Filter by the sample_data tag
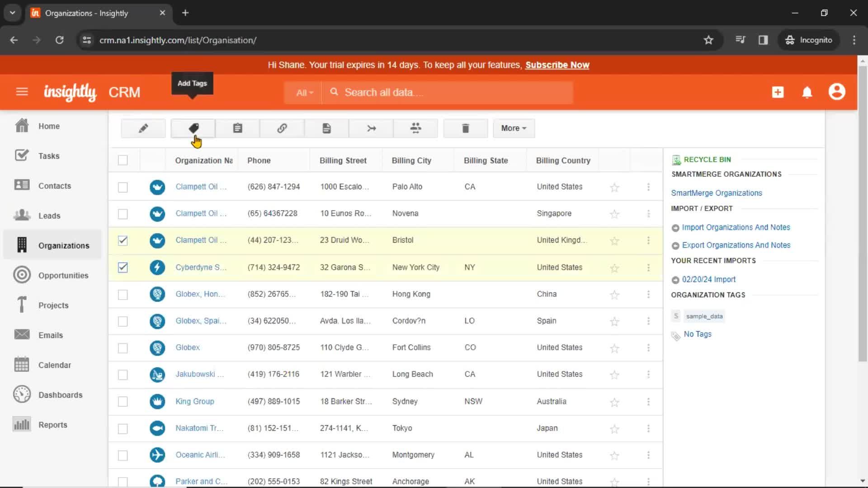This screenshot has width=868, height=488. point(704,316)
